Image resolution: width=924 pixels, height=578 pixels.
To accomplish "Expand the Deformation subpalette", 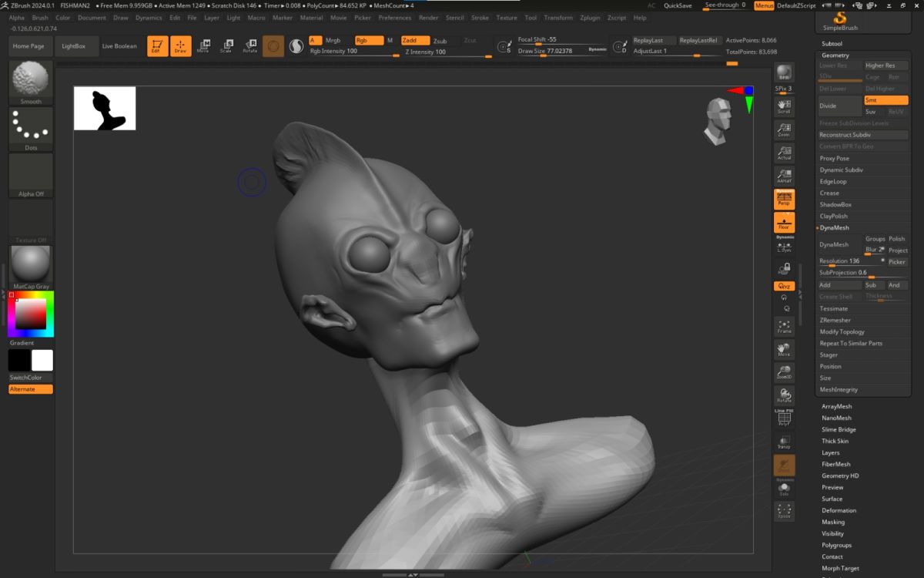I will click(839, 510).
